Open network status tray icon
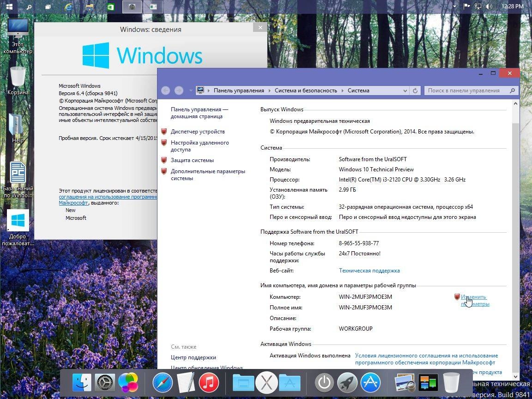532x399 pixels. (x=478, y=6)
